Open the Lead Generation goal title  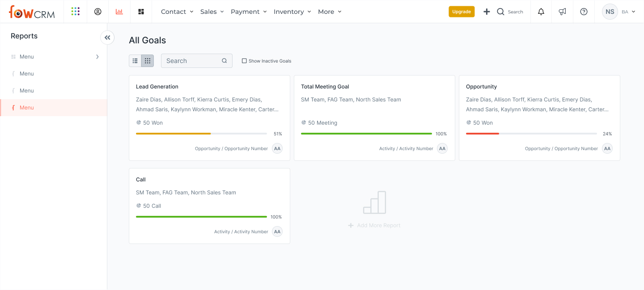pyautogui.click(x=157, y=87)
